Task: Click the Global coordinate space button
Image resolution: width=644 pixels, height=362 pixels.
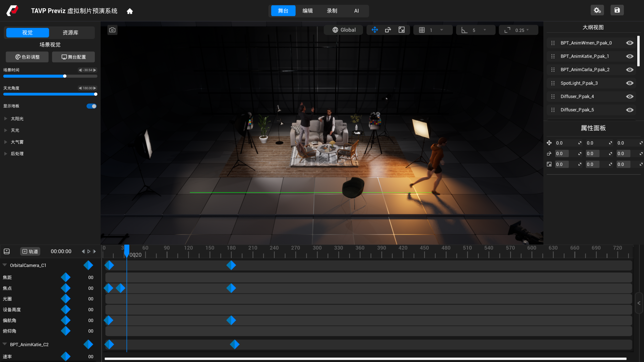Action: [x=343, y=30]
